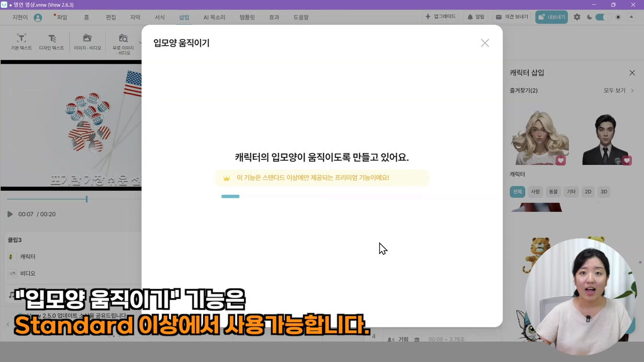Viewport: 644px width, 362px height.
Task: Unfavorite the blonde woman character heart
Action: tap(561, 160)
